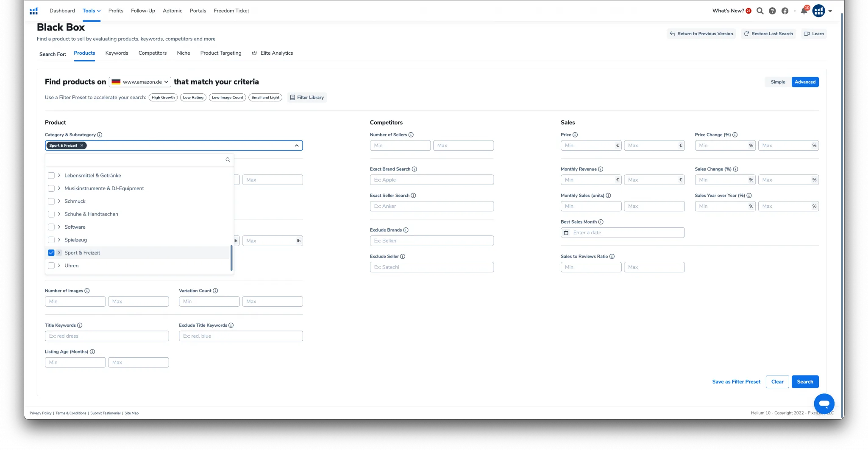Tick the Software category checkbox
The image size is (868, 451).
tap(51, 227)
